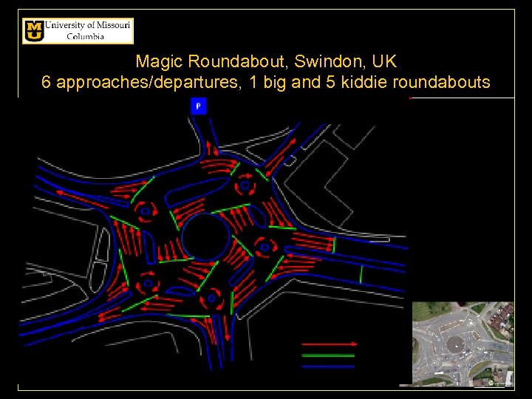532x399 pixels.
Task: Click the green legend line
Action: (328, 355)
